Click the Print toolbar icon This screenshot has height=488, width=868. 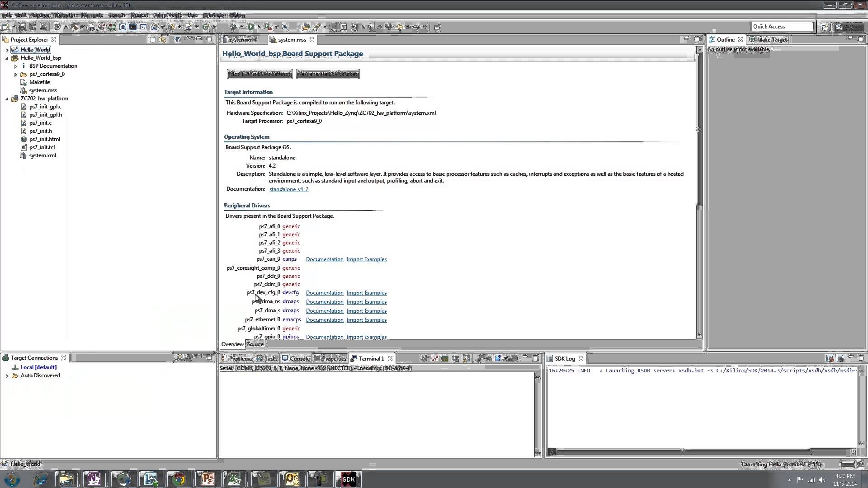click(x=43, y=27)
